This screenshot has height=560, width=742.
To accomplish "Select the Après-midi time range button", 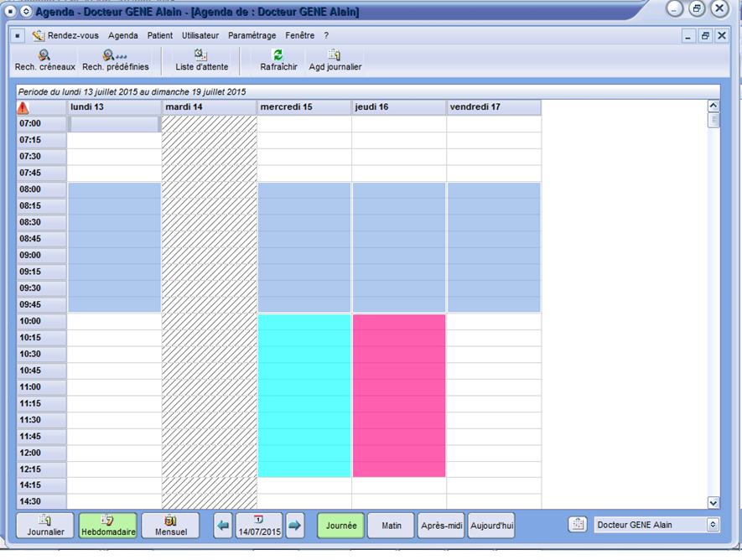I will coord(441,526).
